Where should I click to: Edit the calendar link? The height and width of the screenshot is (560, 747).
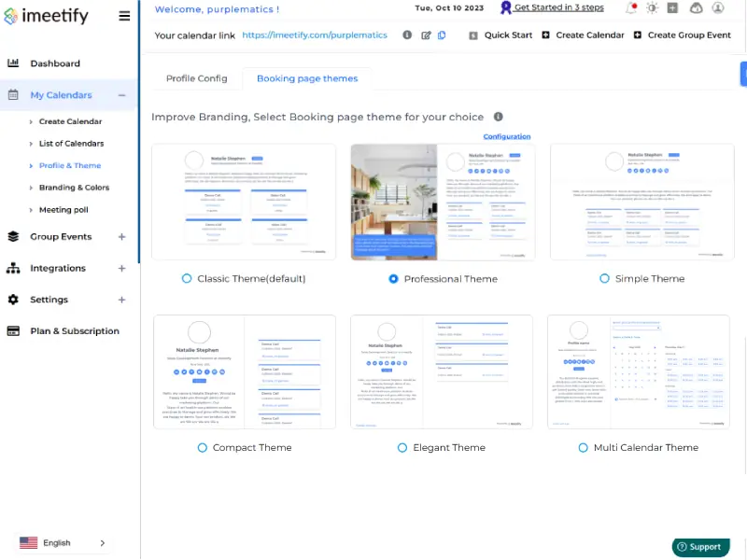pyautogui.click(x=426, y=35)
